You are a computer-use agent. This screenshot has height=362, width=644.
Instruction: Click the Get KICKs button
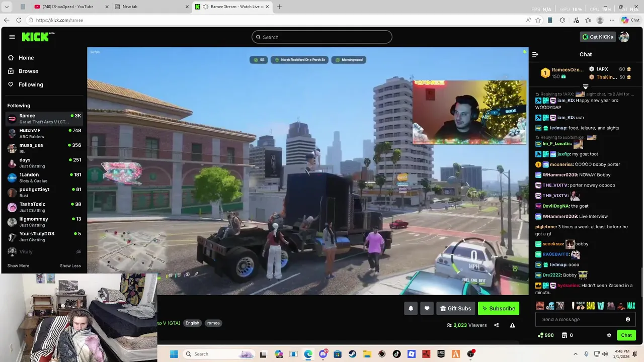click(x=598, y=37)
